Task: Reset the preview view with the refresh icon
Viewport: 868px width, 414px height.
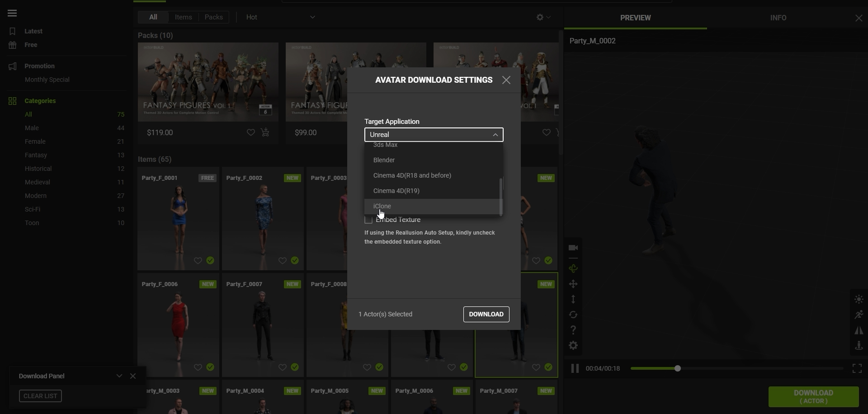Action: (x=573, y=315)
